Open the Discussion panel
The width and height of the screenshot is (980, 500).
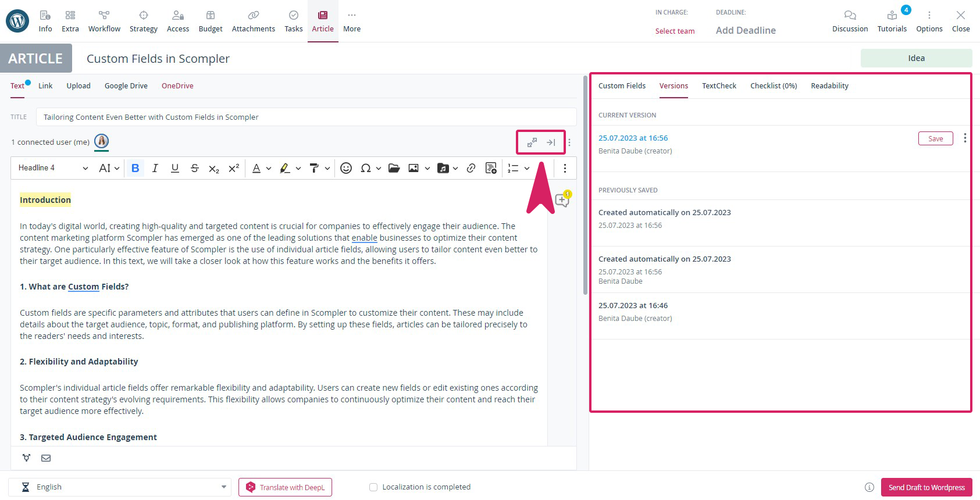click(850, 21)
